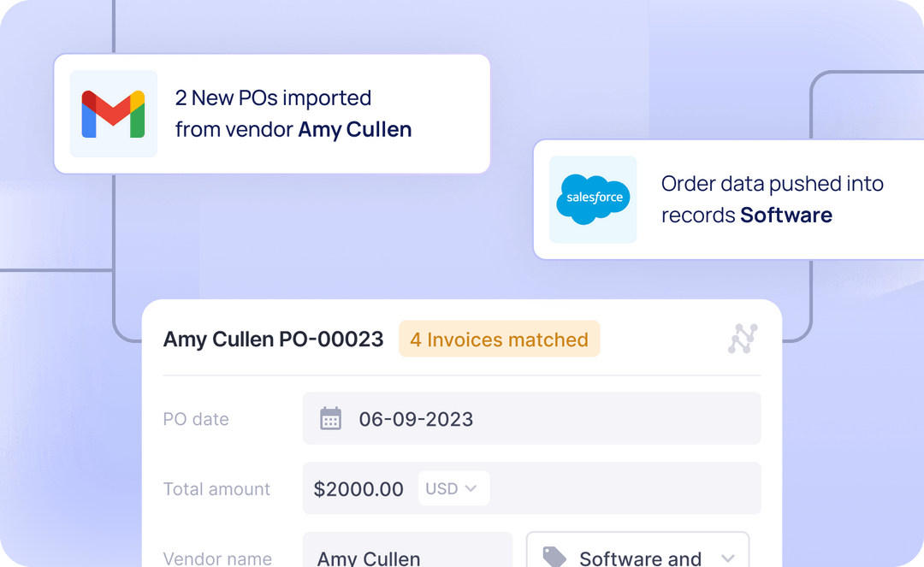Click the Gmail icon on the import notification

(x=113, y=113)
